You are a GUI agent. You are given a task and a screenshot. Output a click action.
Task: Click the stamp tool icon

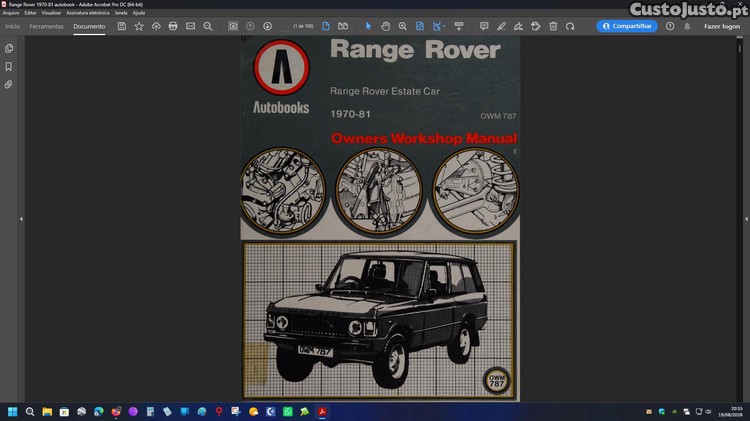[x=536, y=26]
